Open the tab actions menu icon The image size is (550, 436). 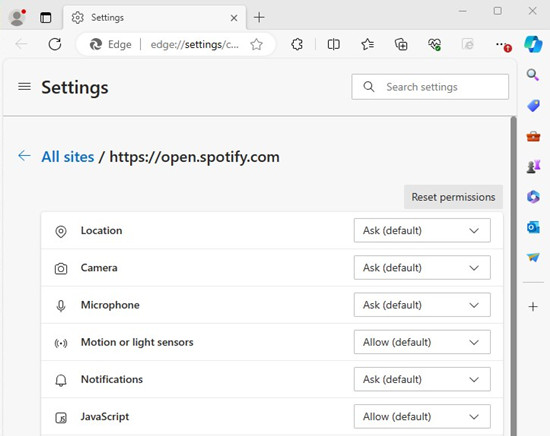tap(45, 17)
